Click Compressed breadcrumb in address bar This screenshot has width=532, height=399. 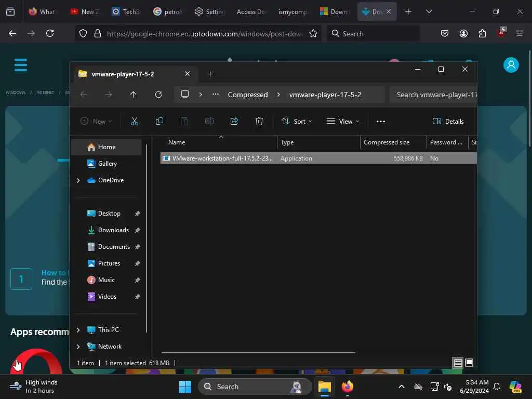pos(248,95)
